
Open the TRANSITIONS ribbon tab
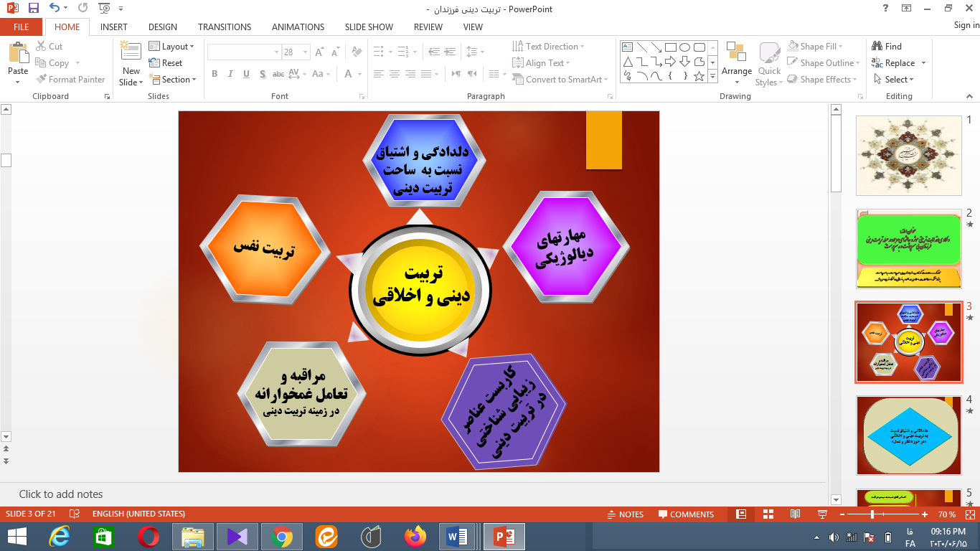click(x=225, y=27)
